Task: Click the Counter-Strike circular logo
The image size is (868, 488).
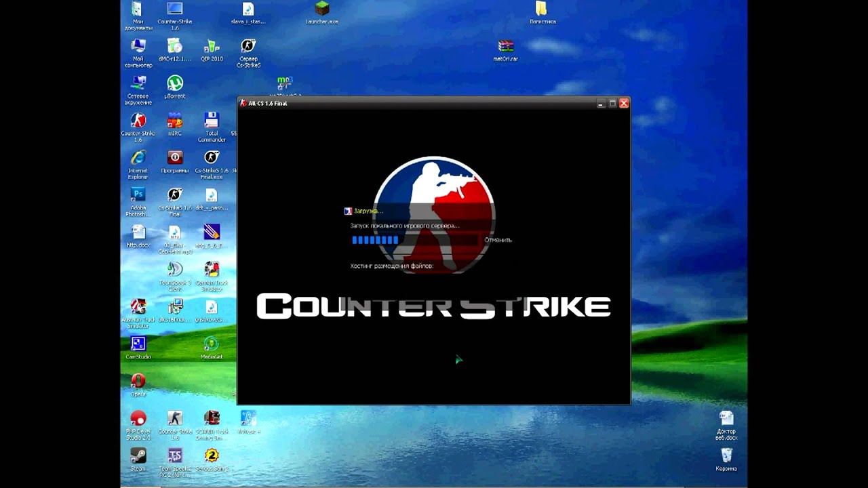Action: (x=434, y=214)
